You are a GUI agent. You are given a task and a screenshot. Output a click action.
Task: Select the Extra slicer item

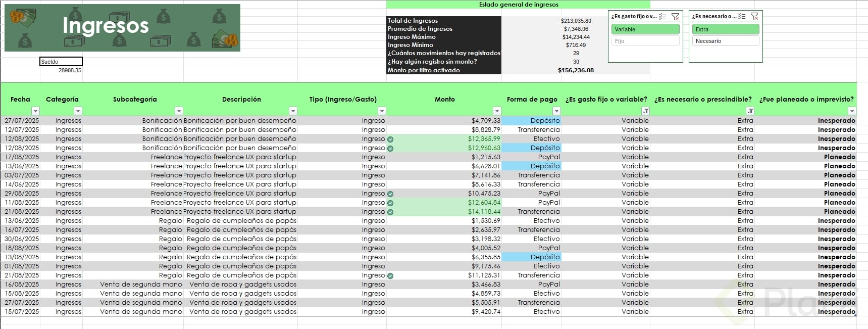pos(726,29)
